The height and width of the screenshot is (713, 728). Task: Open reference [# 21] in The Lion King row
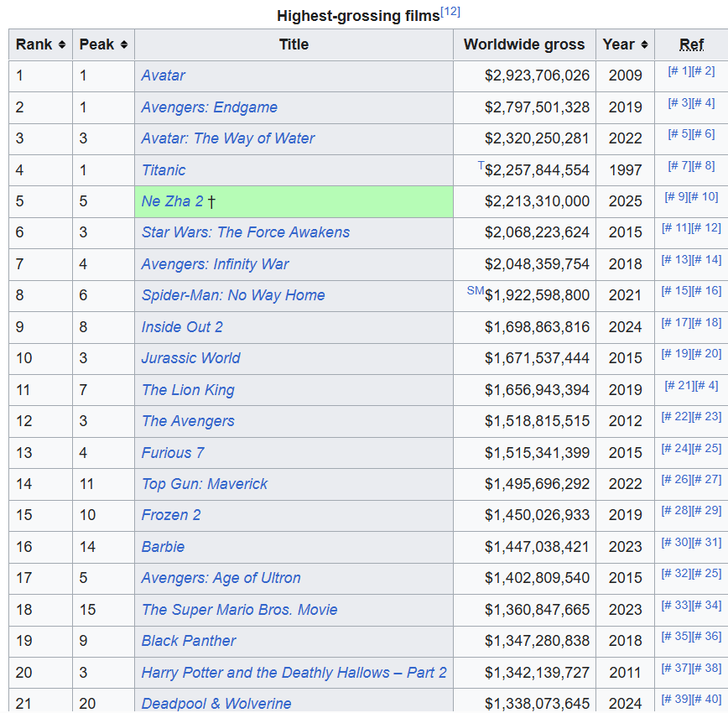pyautogui.click(x=679, y=385)
